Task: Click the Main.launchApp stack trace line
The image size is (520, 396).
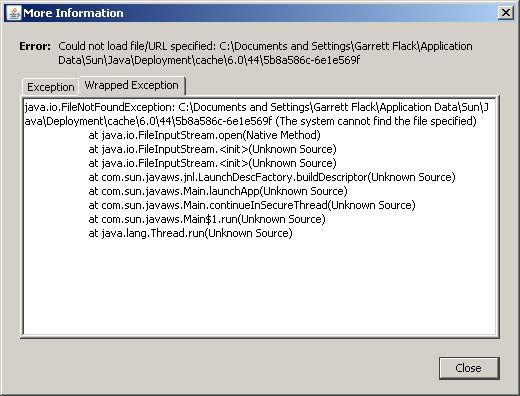Action: coord(218,191)
